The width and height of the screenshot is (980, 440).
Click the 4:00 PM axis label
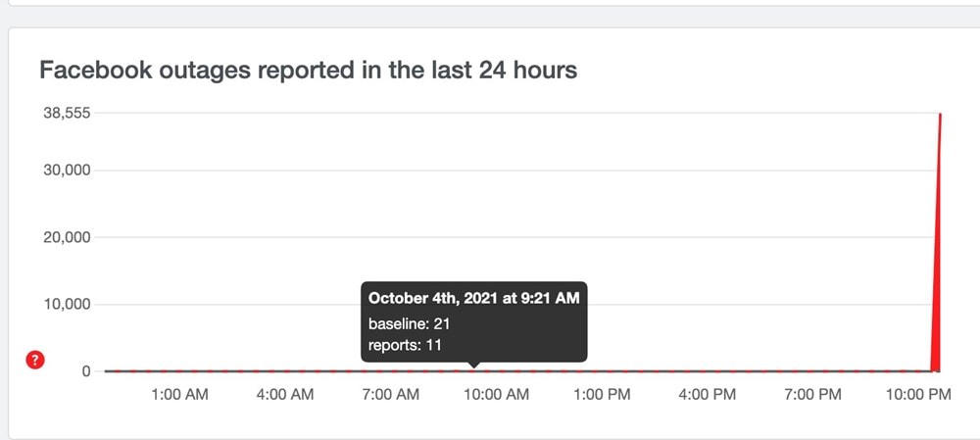pyautogui.click(x=707, y=395)
